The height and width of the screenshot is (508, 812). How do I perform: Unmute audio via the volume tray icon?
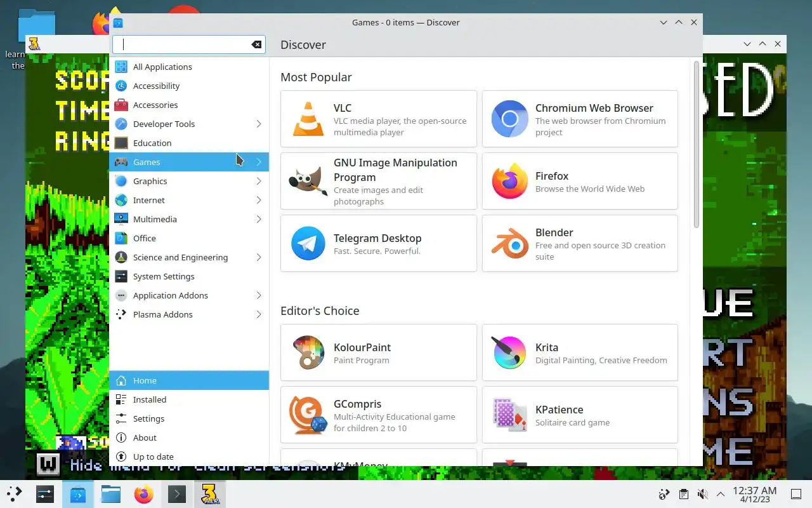coord(702,494)
